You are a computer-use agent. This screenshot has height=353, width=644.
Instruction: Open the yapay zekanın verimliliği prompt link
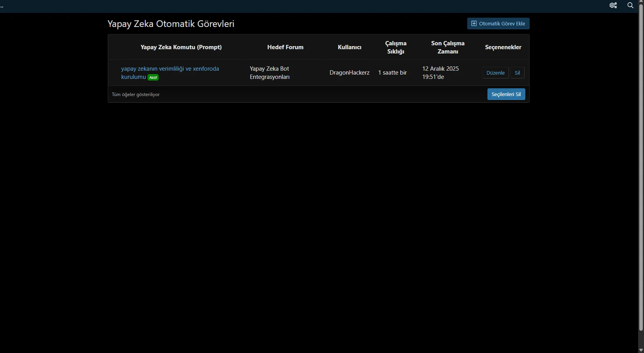170,69
